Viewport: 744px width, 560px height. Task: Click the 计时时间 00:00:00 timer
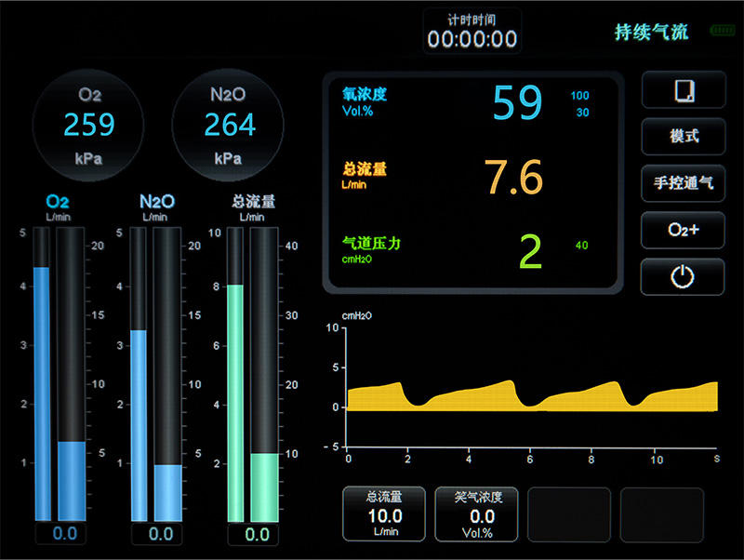(x=472, y=32)
